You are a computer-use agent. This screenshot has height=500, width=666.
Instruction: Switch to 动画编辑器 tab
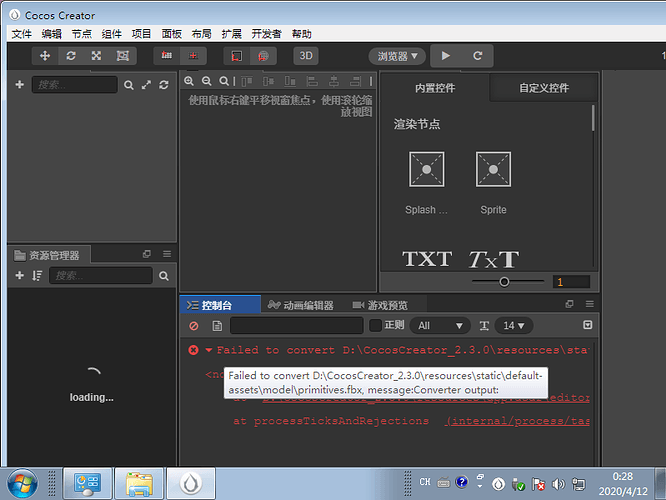click(301, 305)
